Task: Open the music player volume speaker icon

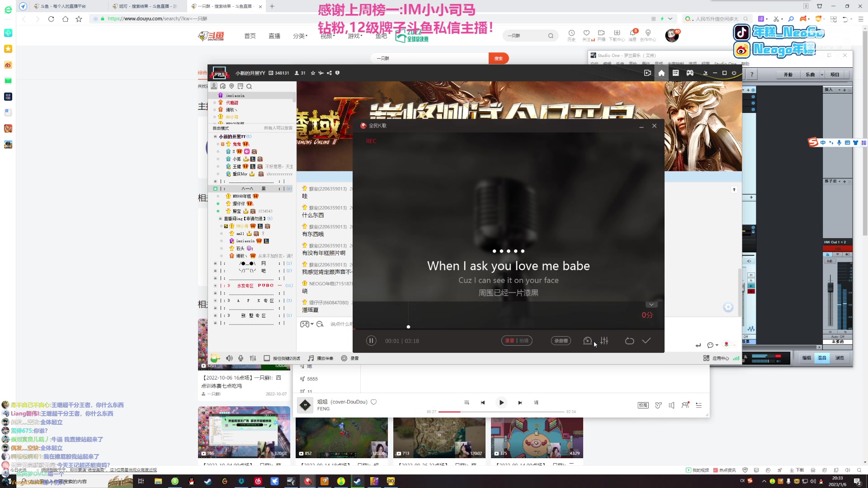Action: coord(672,405)
